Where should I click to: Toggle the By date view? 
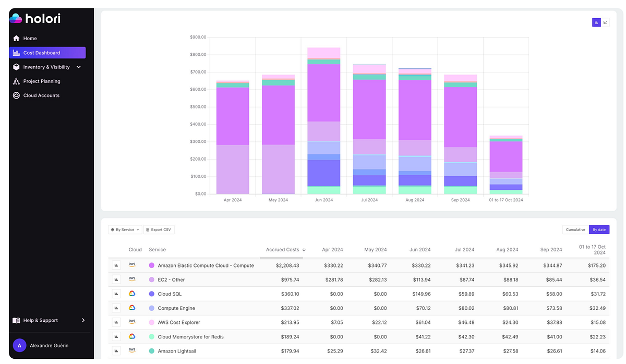tap(599, 229)
